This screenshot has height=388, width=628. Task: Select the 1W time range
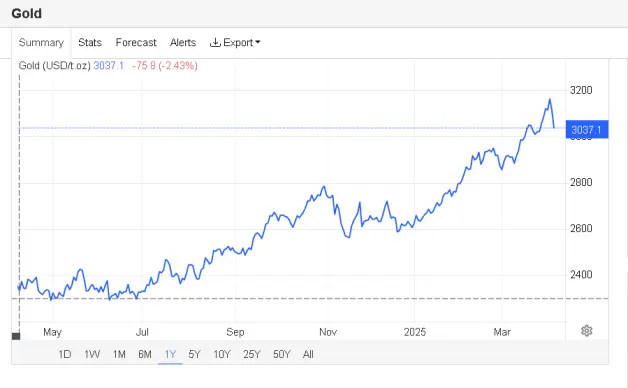tap(92, 354)
